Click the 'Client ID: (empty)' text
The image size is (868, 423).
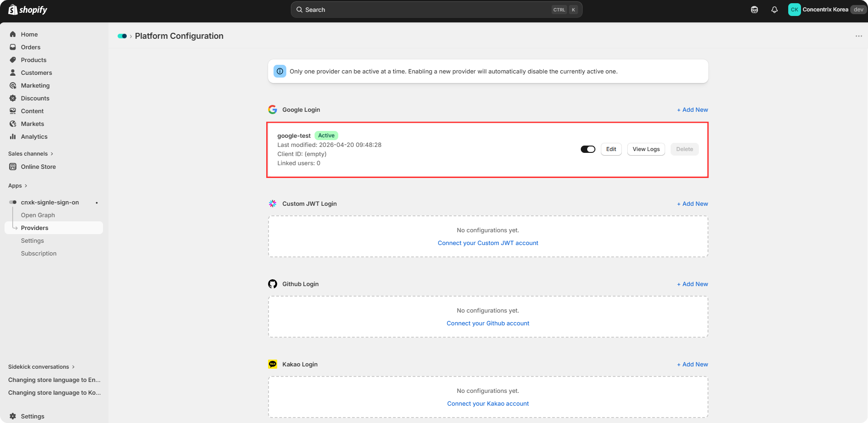302,154
